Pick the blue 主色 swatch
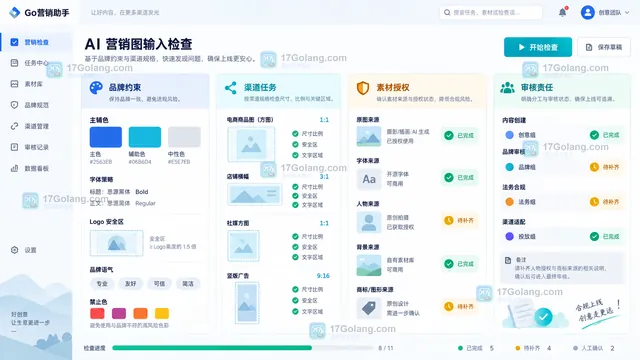The width and height of the screenshot is (640, 360). (x=106, y=137)
